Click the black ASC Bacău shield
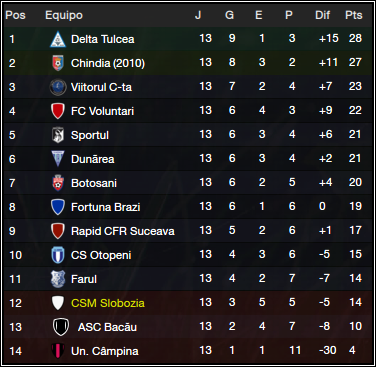The image size is (376, 367). (x=61, y=327)
